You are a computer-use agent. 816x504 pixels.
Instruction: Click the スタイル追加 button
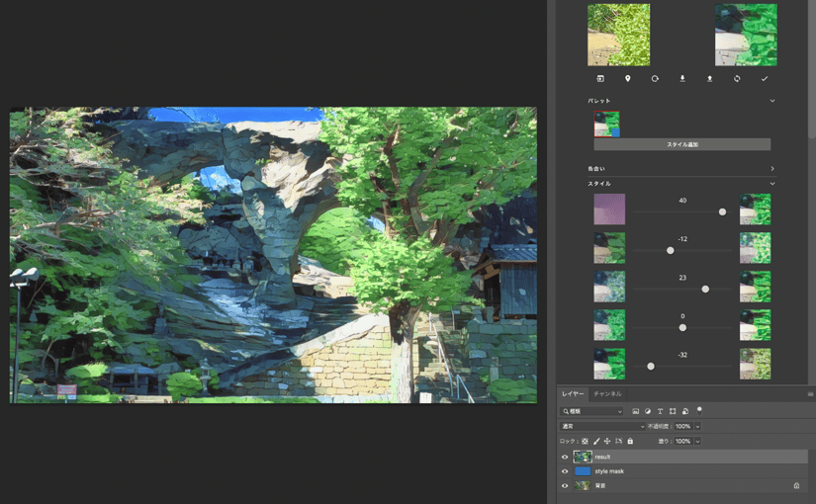[681, 144]
